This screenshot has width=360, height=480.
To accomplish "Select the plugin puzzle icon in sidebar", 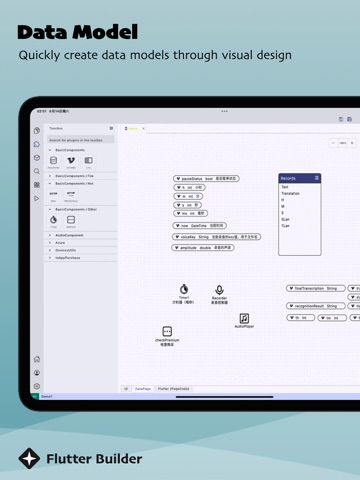I will point(37,144).
